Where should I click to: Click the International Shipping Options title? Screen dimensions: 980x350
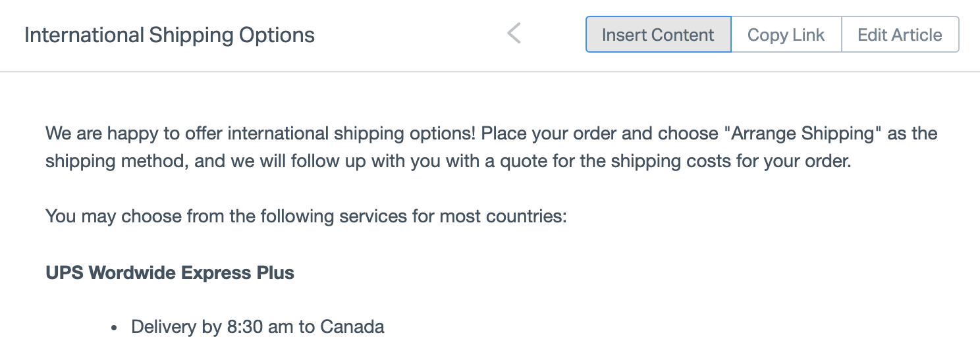coord(169,35)
